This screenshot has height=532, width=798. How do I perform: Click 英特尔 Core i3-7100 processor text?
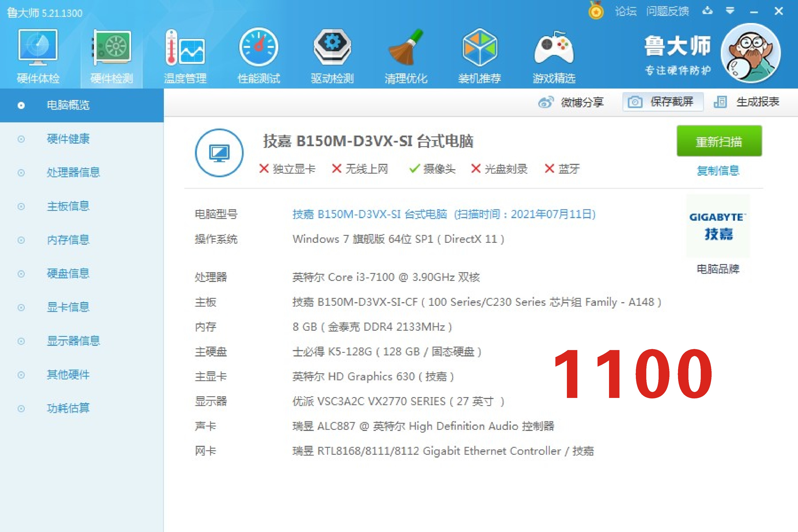[386, 277]
